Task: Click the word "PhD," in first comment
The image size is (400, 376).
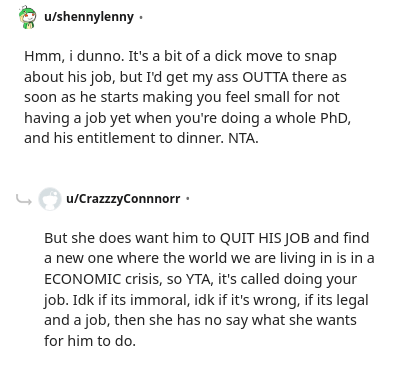Action: pyautogui.click(x=336, y=118)
